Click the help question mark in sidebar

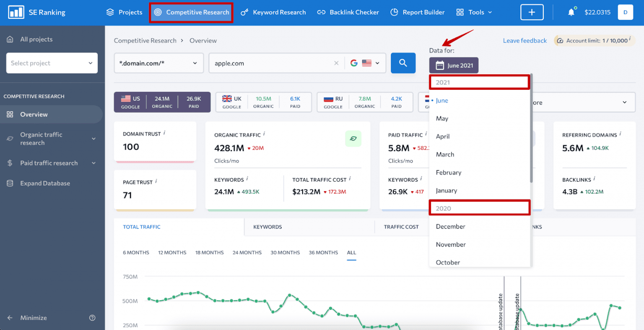92,318
